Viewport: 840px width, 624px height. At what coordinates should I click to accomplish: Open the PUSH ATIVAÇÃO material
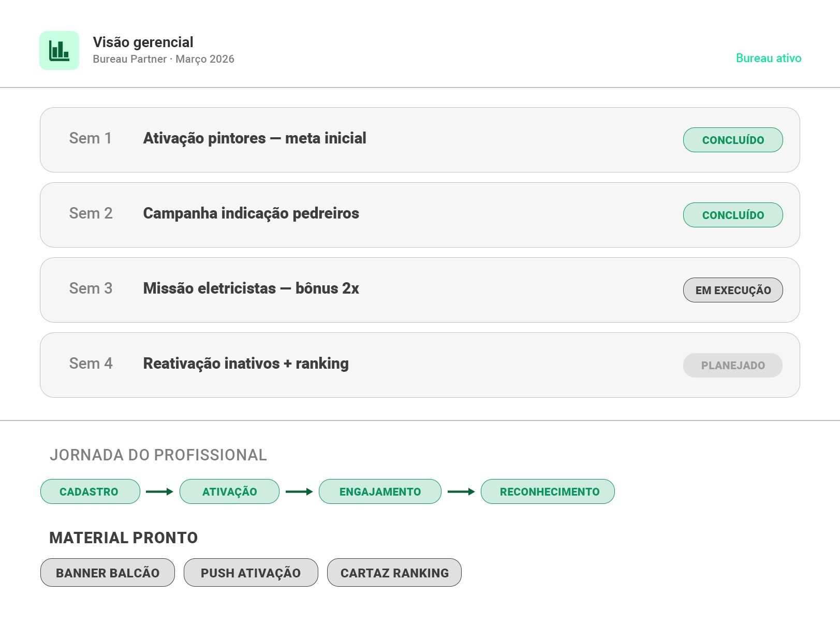(x=250, y=573)
